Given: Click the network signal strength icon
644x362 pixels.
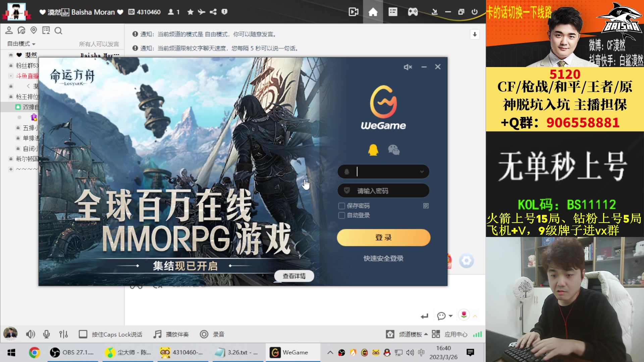Looking at the screenshot, I should click(477, 335).
